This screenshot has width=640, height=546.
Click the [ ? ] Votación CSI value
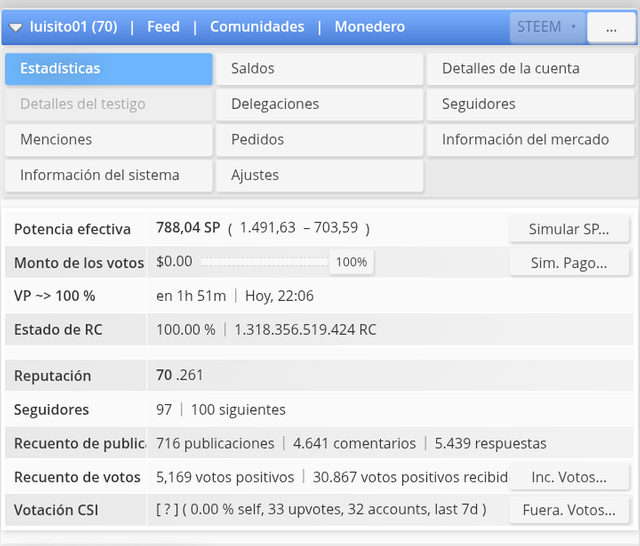click(x=167, y=509)
